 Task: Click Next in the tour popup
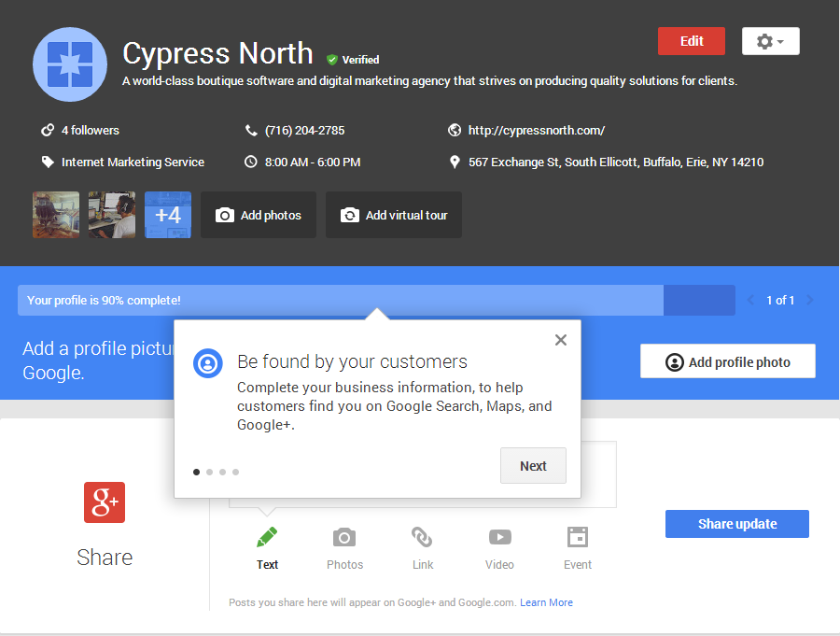533,465
